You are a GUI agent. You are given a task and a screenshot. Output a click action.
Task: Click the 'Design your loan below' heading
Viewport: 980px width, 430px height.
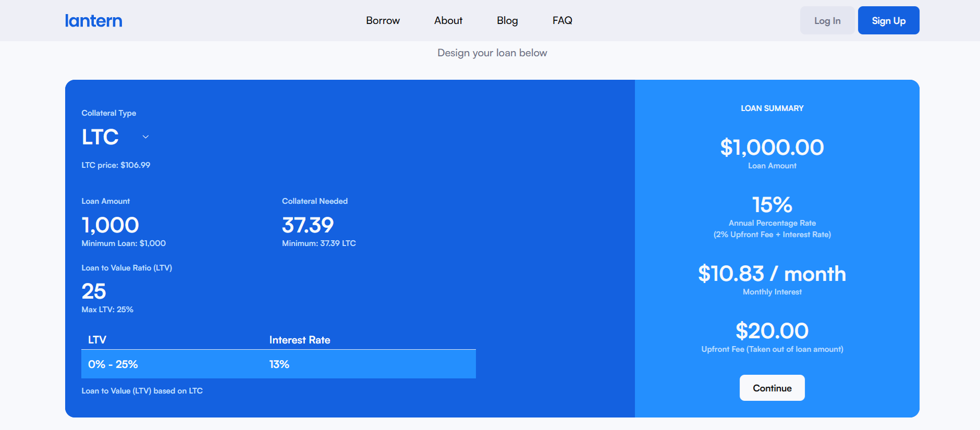click(492, 53)
